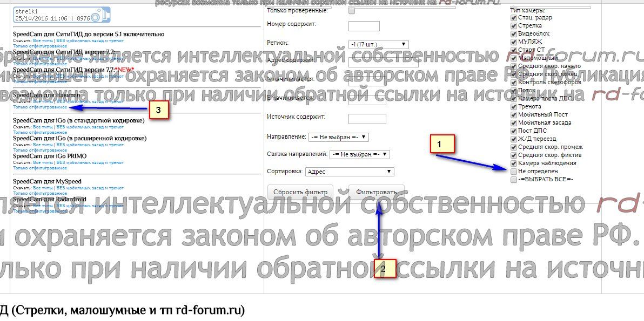Click 'Только отфильтрованное' link under Навител
The width and height of the screenshot is (644, 321).
click(x=40, y=107)
